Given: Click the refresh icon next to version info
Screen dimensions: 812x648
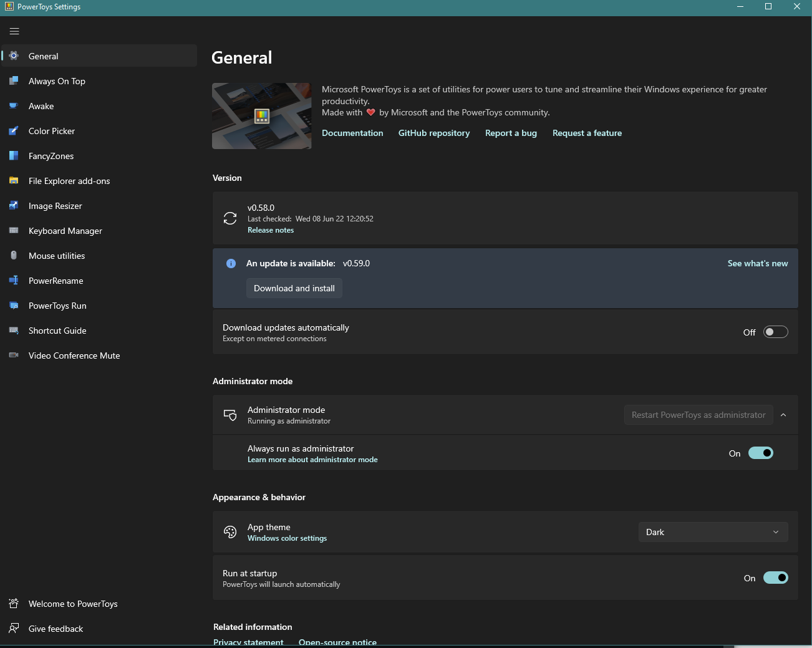Looking at the screenshot, I should tap(230, 218).
